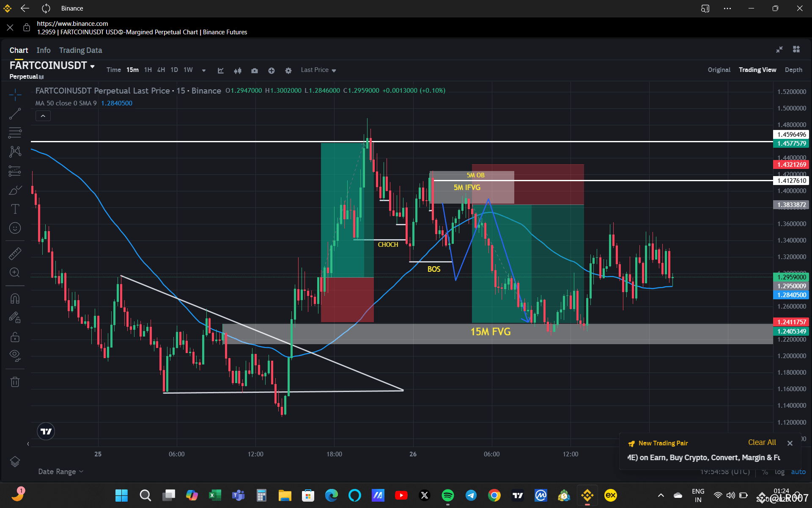The width and height of the screenshot is (812, 508).
Task: Show hidden system tray icons chevron
Action: pyautogui.click(x=661, y=495)
